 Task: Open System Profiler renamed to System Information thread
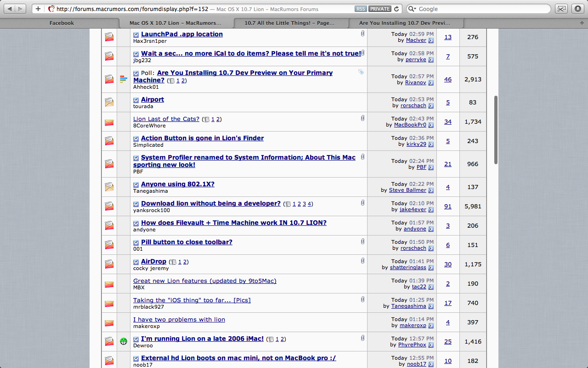point(244,161)
